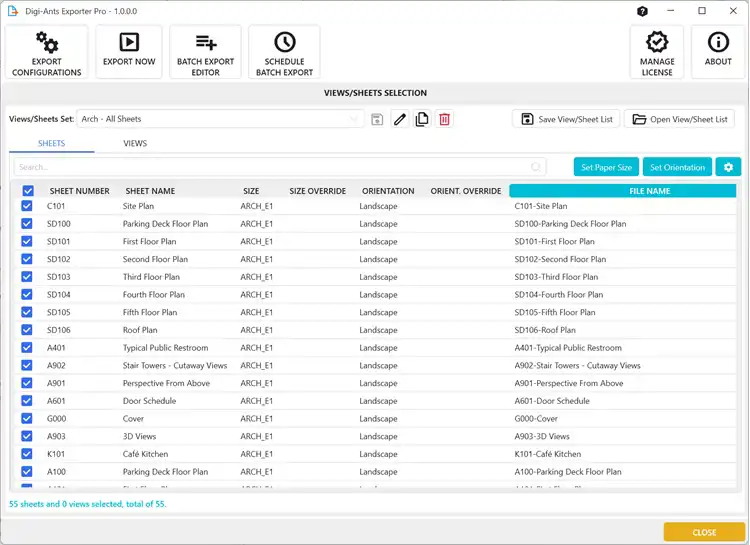Click the SIZE column header
The width and height of the screenshot is (750, 545).
251,191
